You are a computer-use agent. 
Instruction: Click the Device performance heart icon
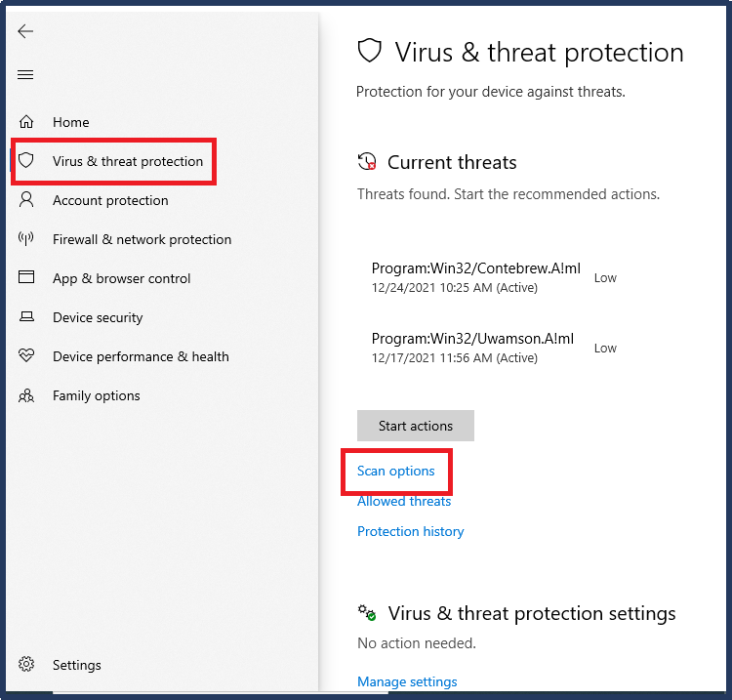(x=26, y=355)
